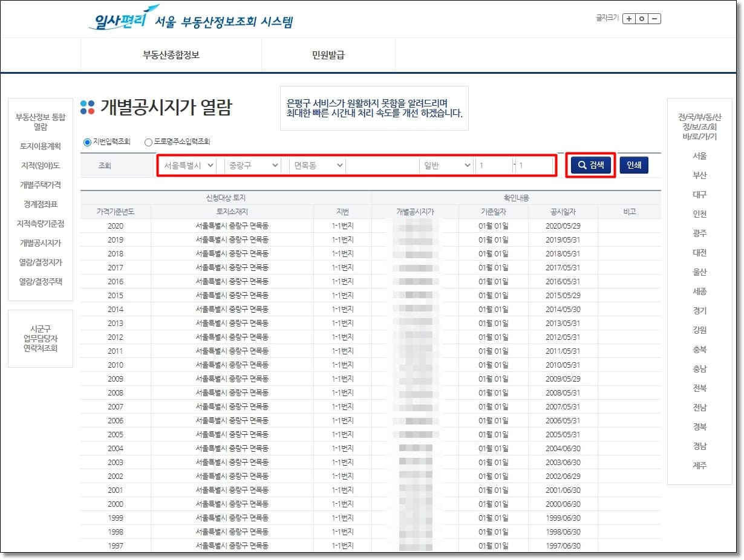Click the 부산 region link
This screenshot has height=560, width=744.
pos(699,175)
